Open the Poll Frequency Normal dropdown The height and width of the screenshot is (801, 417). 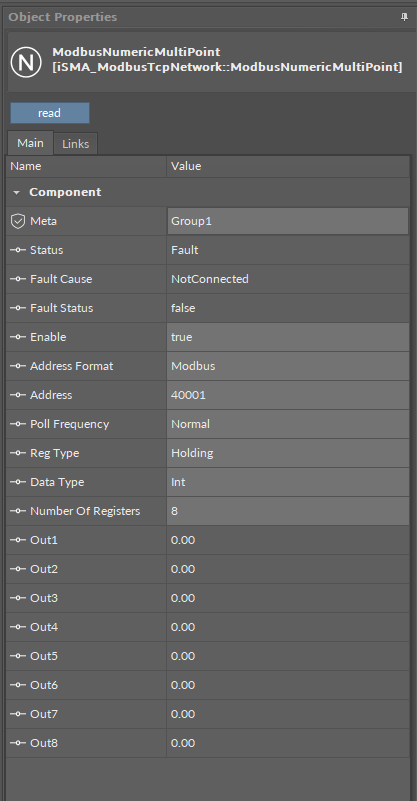click(288, 424)
